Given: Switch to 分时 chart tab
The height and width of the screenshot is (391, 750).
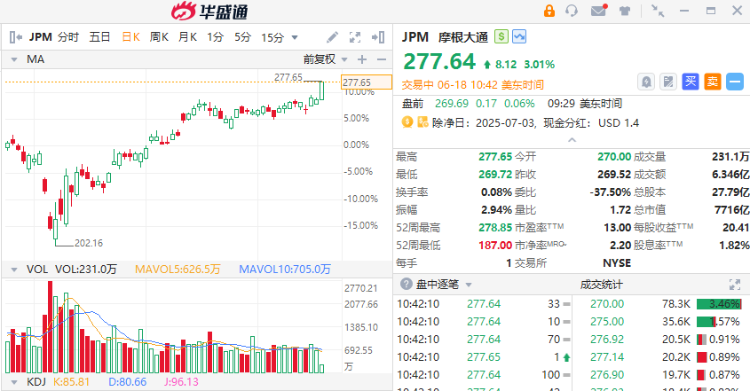Looking at the screenshot, I should (68, 37).
